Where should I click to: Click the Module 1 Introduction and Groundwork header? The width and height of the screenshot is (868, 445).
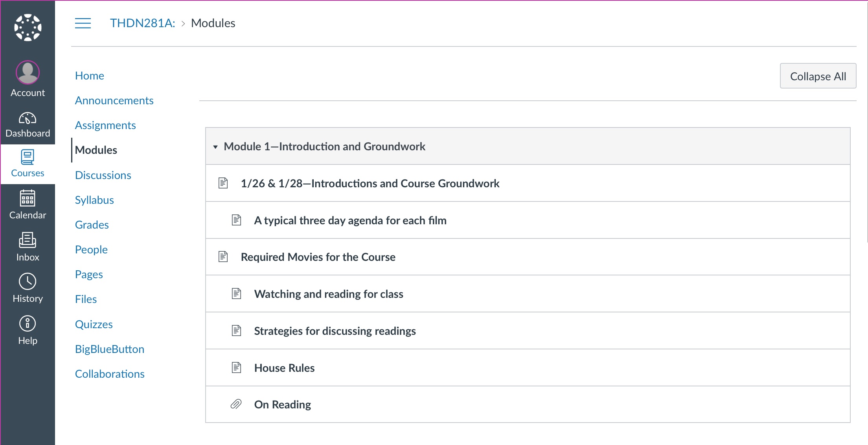pyautogui.click(x=324, y=146)
